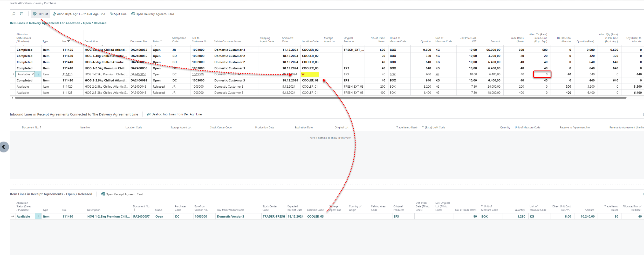Open vendor number link 1003000 in receipt line
Image resolution: width=644 pixels, height=255 pixels.
pyautogui.click(x=201, y=217)
